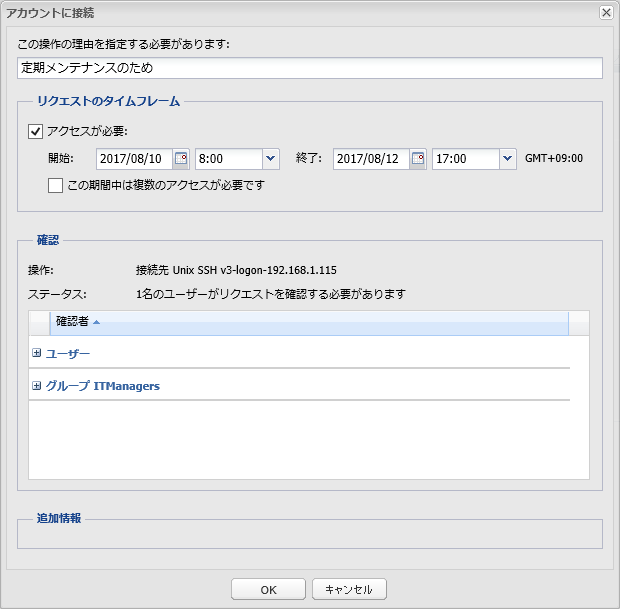
Task: Edit the start date 2017/08/10 field
Action: pos(134,159)
